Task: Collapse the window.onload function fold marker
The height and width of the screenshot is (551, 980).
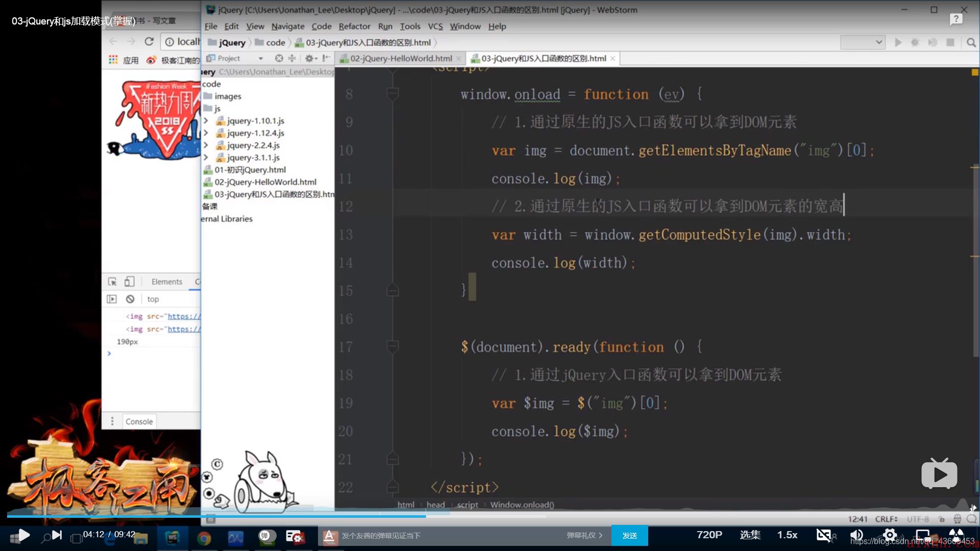Action: click(393, 94)
